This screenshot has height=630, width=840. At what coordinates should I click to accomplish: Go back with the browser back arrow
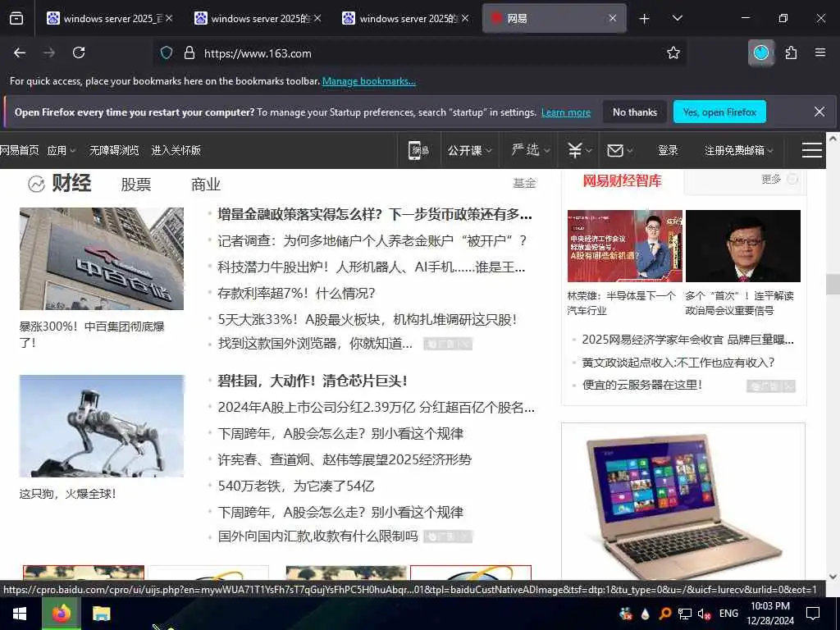(x=20, y=52)
